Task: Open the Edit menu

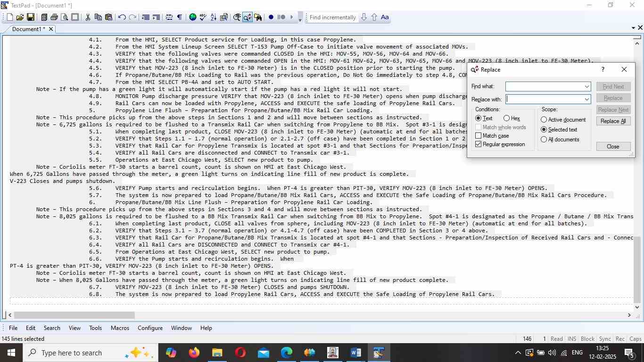Action: pyautogui.click(x=31, y=328)
